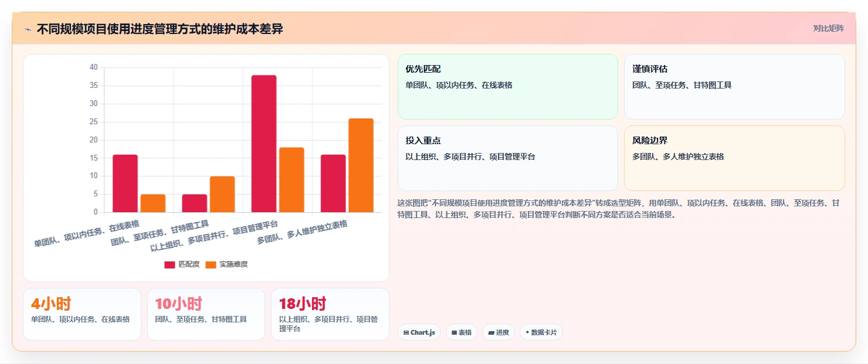Click the red bar for 甘特图工具
This screenshot has width=868, height=364.
[194, 203]
